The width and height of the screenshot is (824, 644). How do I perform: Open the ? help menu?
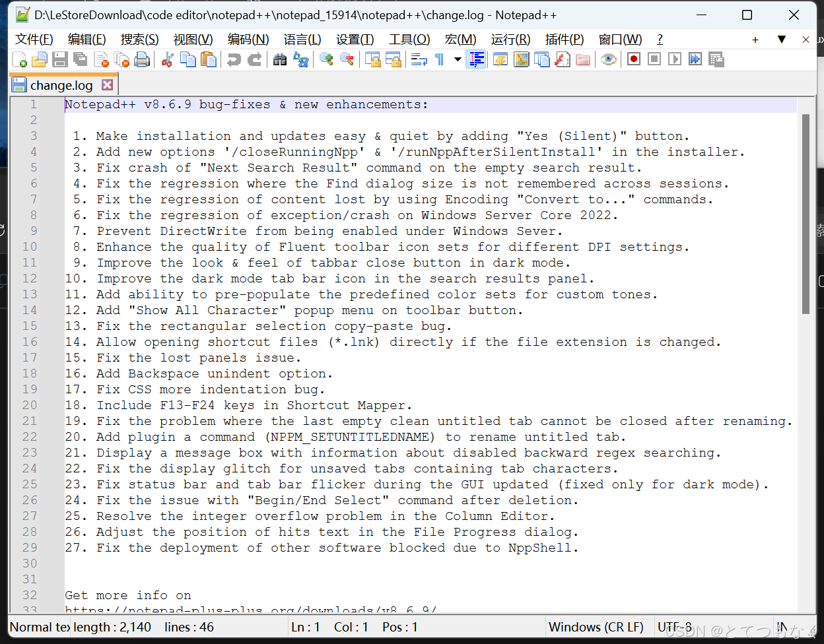pyautogui.click(x=660, y=40)
